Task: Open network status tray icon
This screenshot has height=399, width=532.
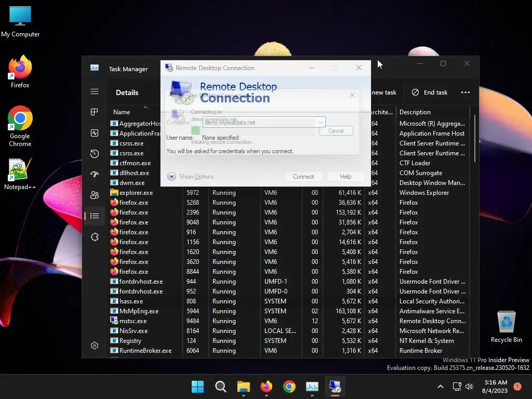Action: [x=457, y=387]
